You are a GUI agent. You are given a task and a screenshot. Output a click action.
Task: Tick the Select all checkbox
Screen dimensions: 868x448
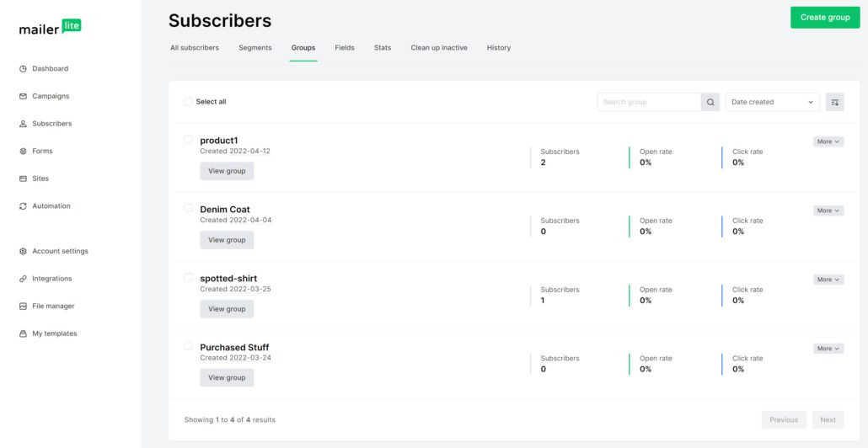point(188,102)
